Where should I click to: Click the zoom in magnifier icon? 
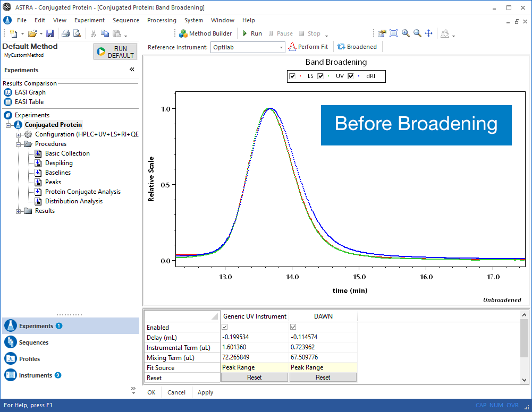(x=406, y=33)
